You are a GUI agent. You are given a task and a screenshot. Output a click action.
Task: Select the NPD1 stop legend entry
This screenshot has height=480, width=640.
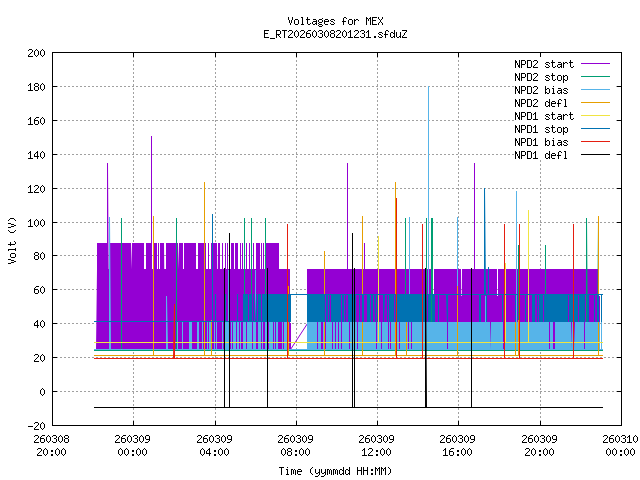[542, 129]
